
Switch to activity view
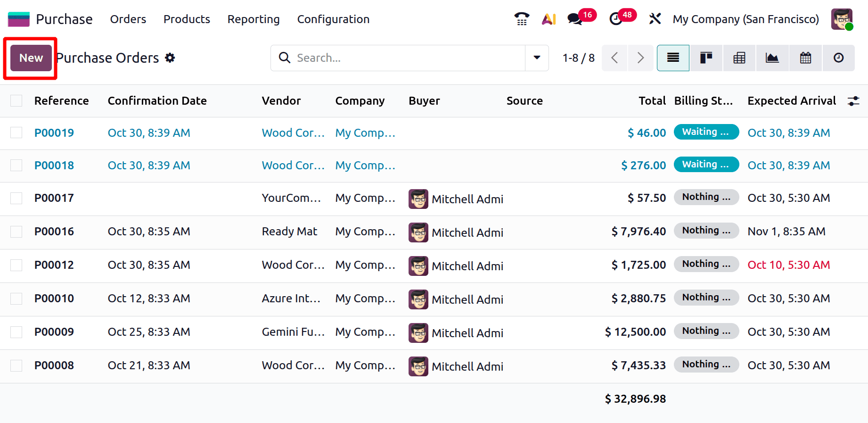[x=839, y=58]
